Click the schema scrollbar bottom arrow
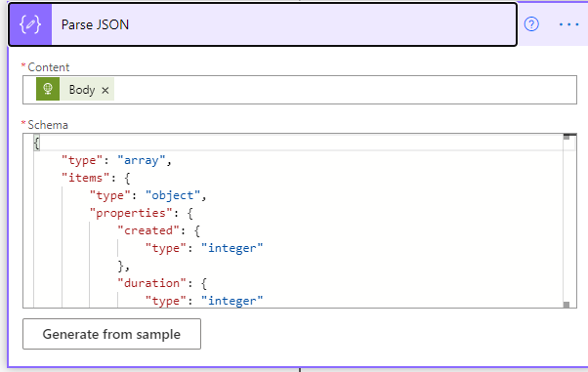 pyautogui.click(x=567, y=305)
